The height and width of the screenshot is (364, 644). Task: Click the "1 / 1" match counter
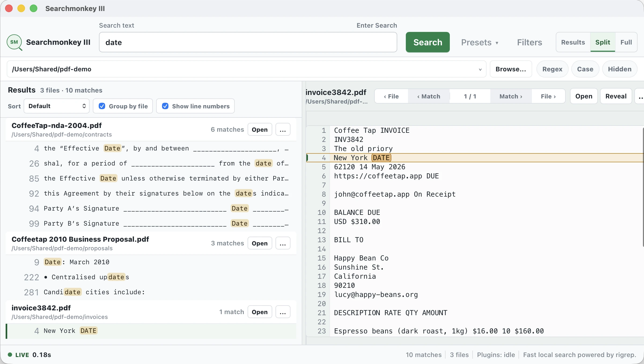click(x=470, y=96)
